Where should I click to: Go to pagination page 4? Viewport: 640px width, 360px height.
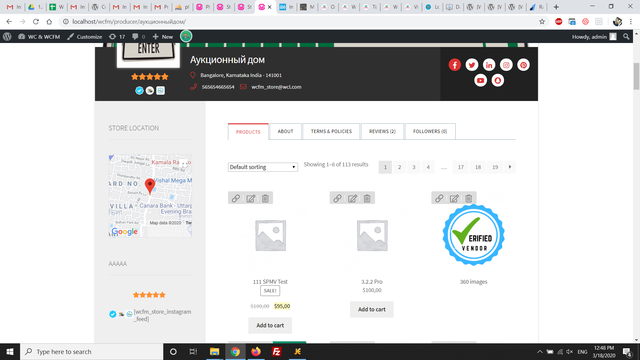coord(428,167)
